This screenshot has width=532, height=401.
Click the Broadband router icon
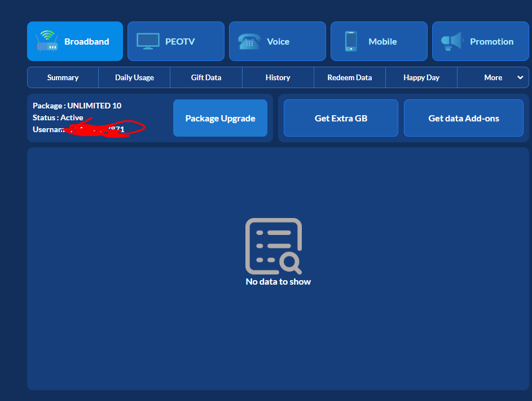[x=47, y=41]
